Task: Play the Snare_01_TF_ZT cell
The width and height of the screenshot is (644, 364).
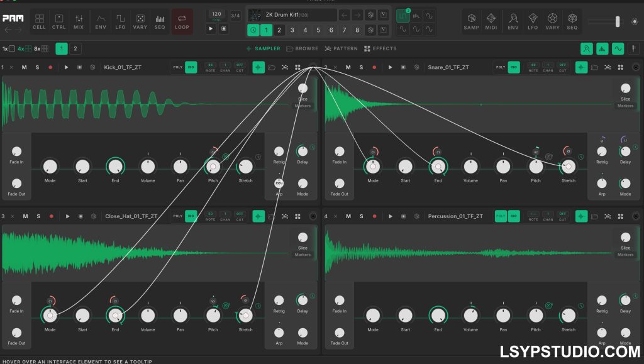Action: 390,67
